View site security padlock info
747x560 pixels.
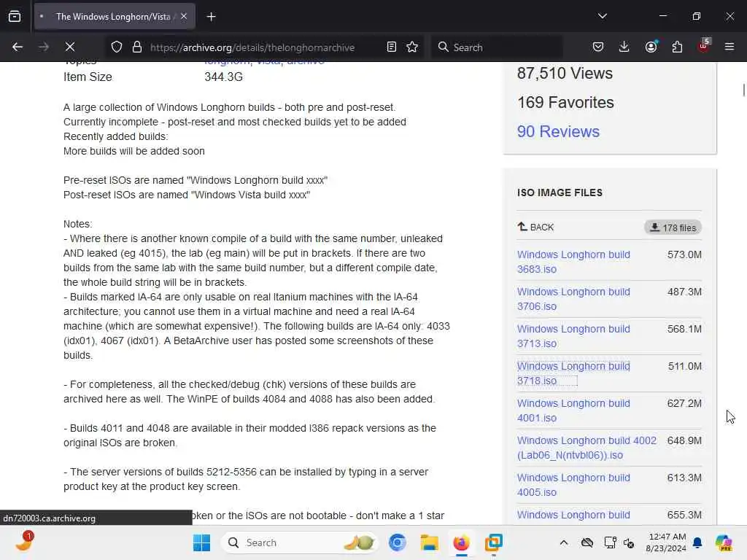137,47
